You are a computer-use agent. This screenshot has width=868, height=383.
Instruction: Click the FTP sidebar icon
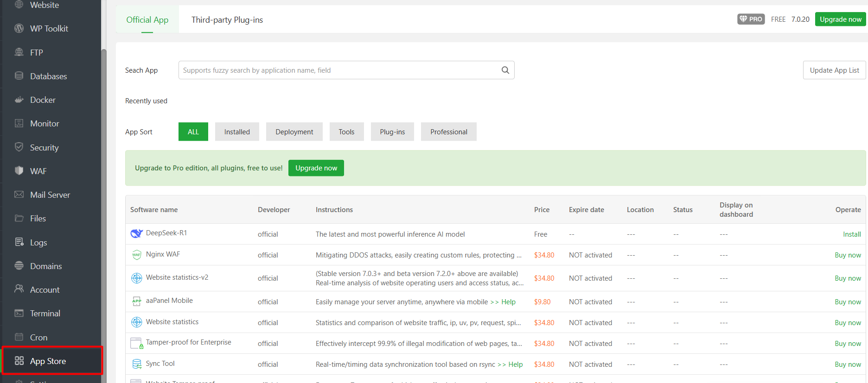pyautogui.click(x=19, y=52)
